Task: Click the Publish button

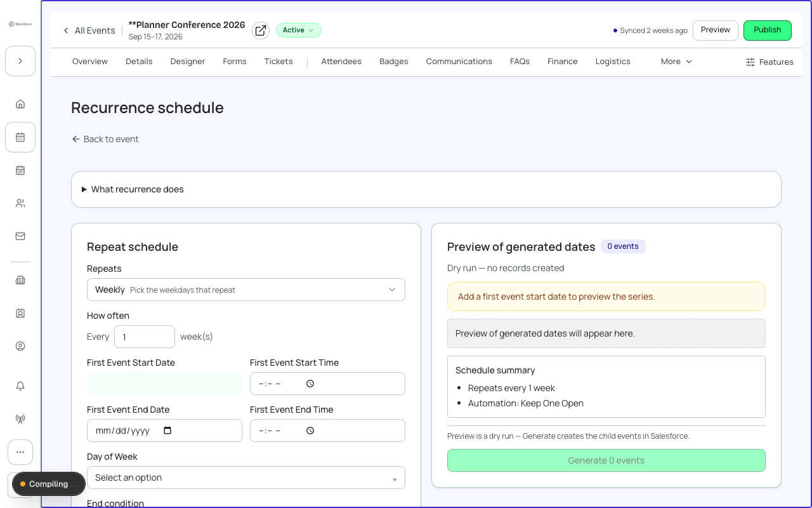Action: (x=768, y=30)
